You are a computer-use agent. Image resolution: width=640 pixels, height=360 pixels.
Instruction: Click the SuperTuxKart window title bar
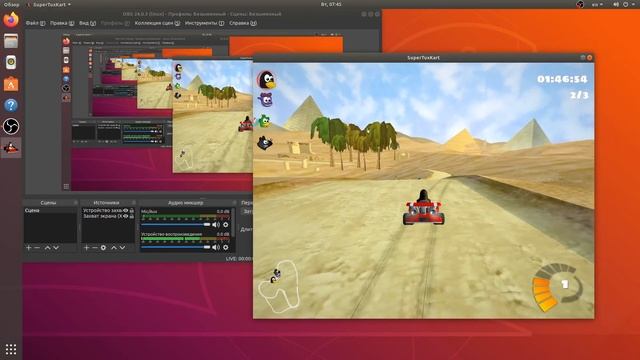(x=423, y=58)
